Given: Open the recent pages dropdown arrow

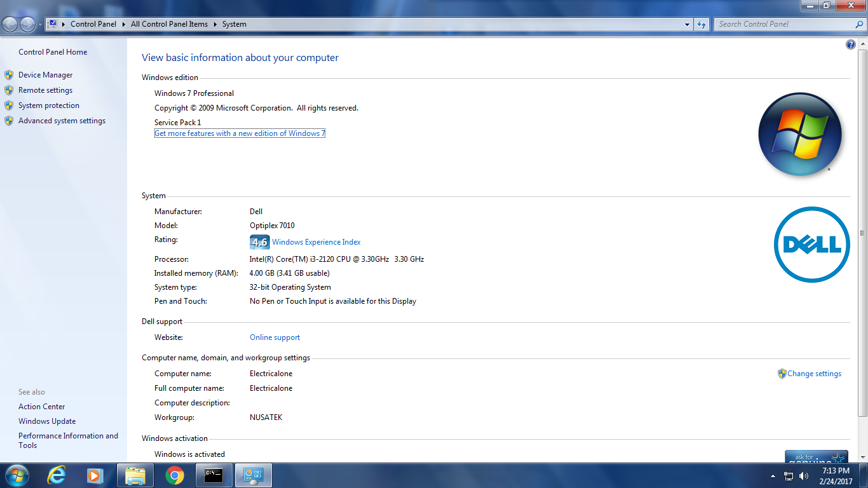Looking at the screenshot, I should 40,24.
